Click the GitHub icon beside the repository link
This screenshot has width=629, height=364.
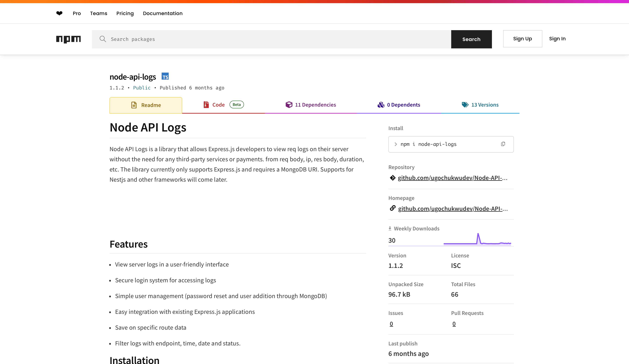pos(393,178)
